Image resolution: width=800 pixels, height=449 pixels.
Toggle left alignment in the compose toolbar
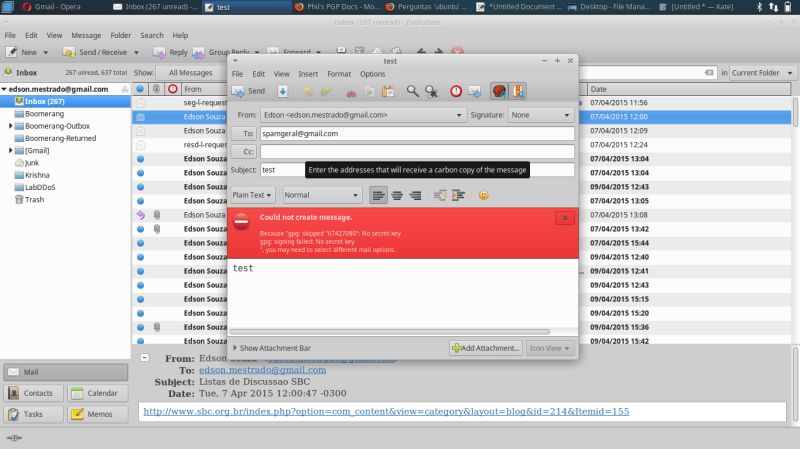tap(379, 195)
